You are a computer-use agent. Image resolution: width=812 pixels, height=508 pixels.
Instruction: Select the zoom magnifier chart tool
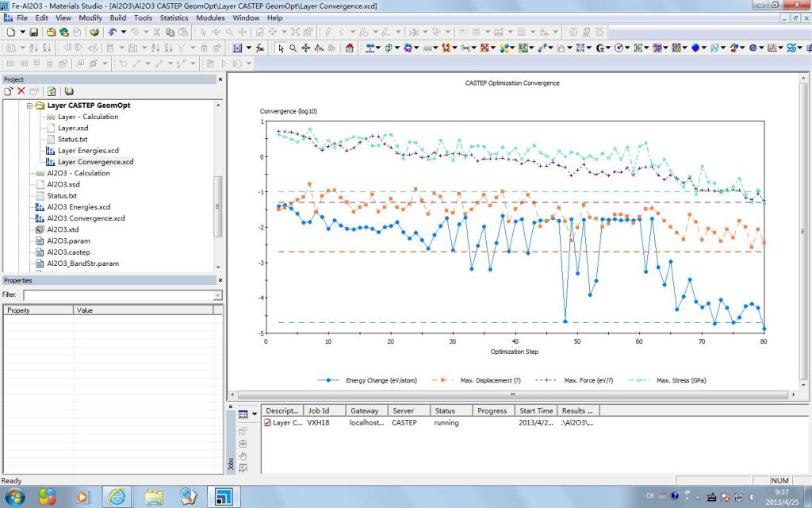[293, 48]
